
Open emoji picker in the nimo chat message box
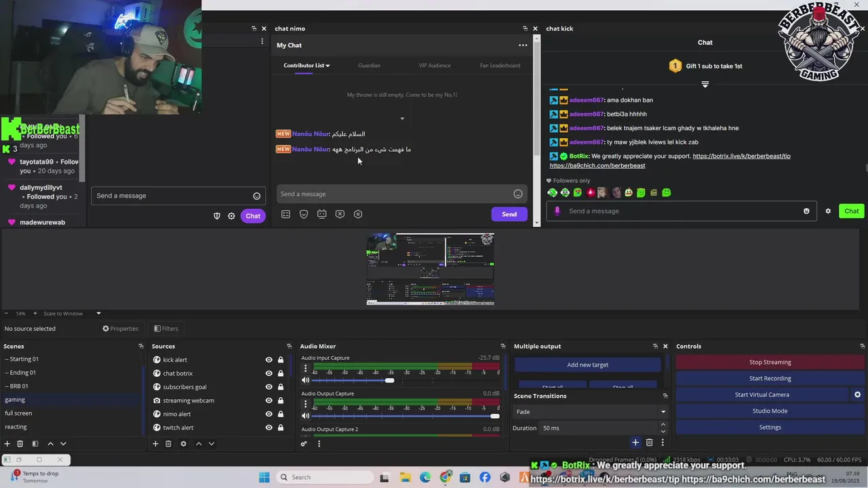(518, 194)
